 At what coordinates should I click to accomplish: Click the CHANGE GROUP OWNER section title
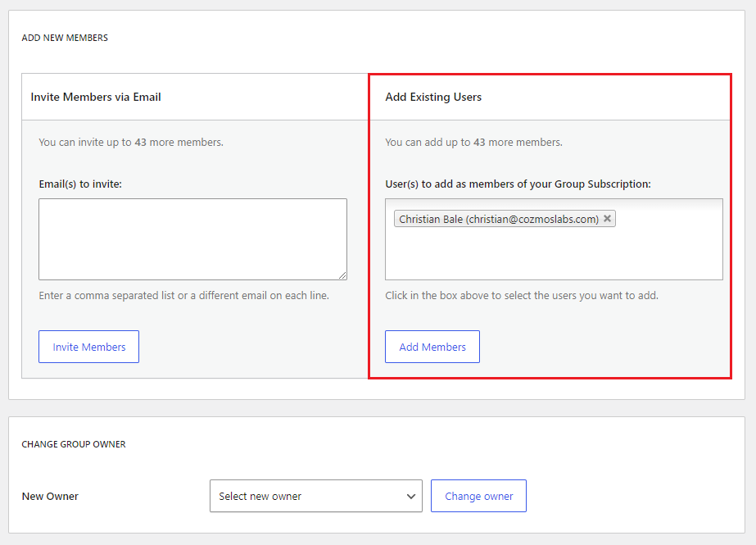point(74,444)
